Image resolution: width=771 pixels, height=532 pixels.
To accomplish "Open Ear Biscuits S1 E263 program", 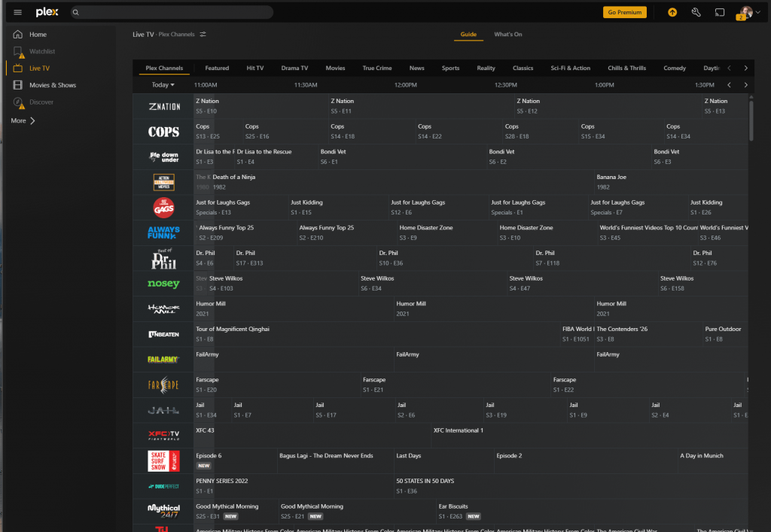I will [x=592, y=512].
